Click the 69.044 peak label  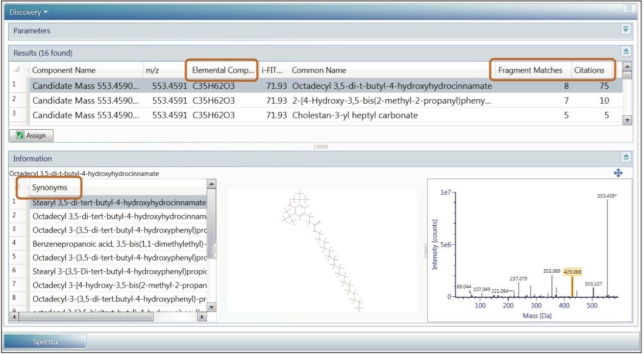[464, 287]
